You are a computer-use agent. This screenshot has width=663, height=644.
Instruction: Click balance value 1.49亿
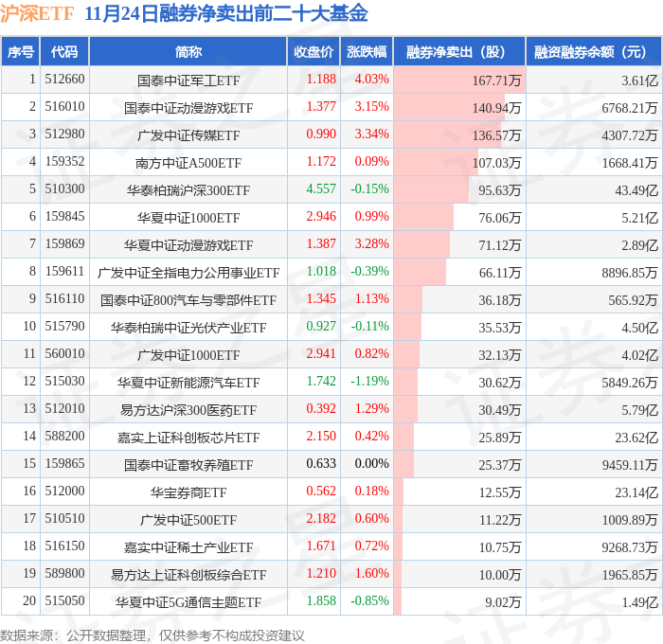click(x=639, y=602)
